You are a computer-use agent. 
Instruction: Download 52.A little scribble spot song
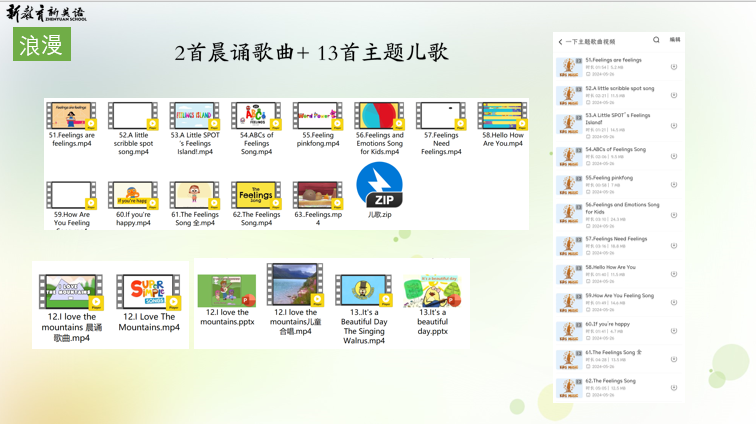point(674,96)
